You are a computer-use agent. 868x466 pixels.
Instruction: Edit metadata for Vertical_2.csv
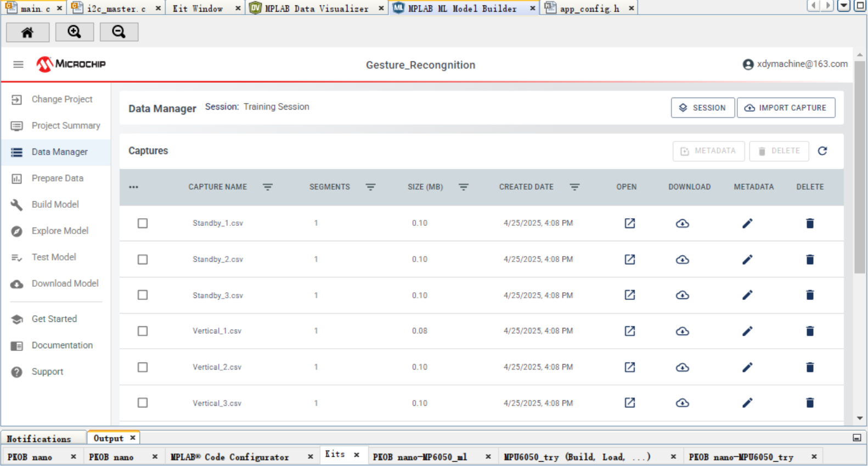(x=747, y=367)
